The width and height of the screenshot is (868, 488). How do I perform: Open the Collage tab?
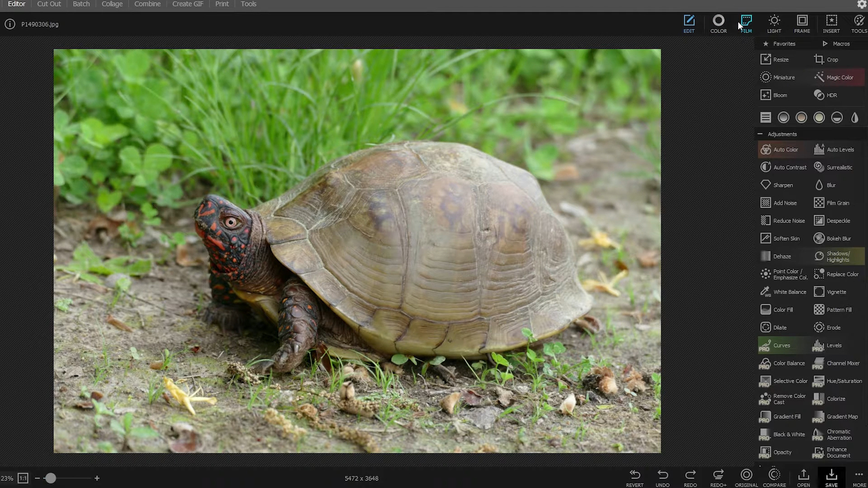click(x=112, y=4)
